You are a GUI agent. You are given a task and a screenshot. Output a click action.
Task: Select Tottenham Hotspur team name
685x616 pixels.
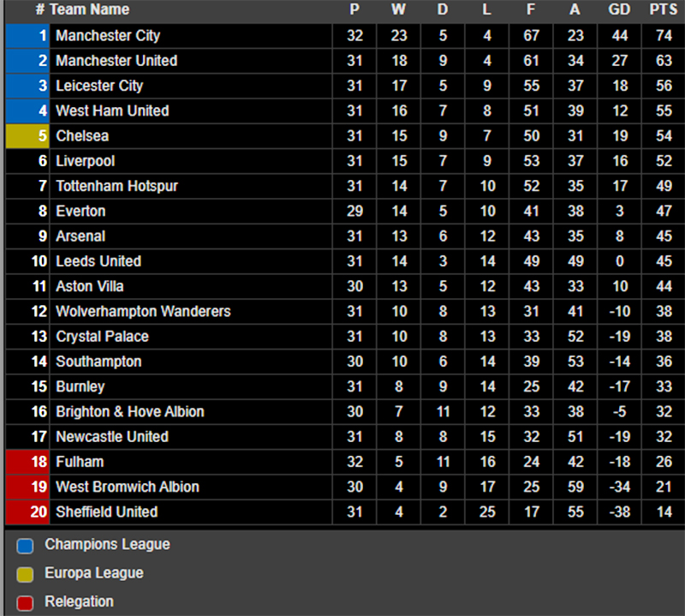click(116, 186)
